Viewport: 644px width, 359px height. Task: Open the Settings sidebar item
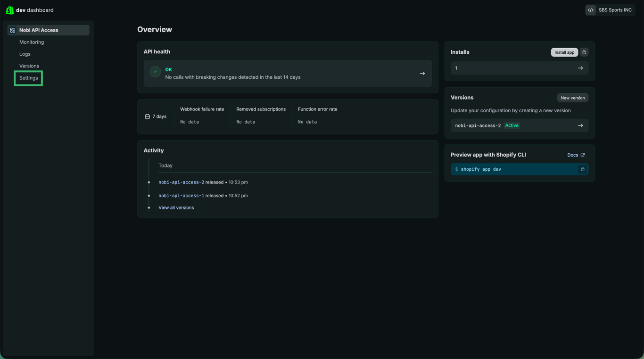click(29, 78)
